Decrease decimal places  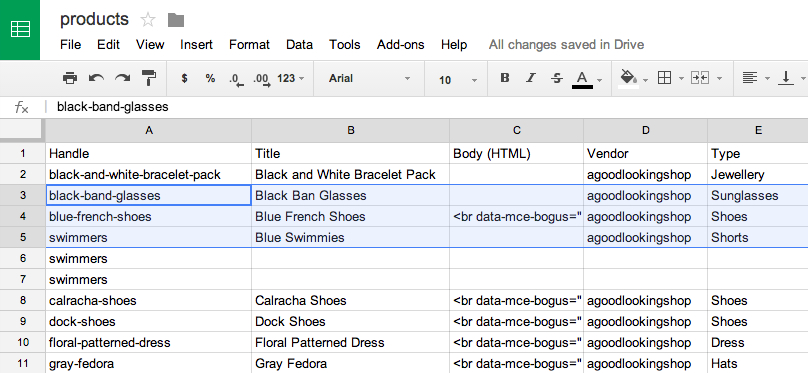(x=237, y=79)
